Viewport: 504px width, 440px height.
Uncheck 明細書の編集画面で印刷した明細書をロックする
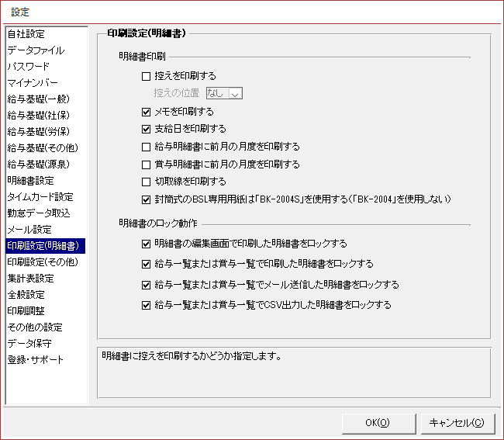click(x=147, y=244)
